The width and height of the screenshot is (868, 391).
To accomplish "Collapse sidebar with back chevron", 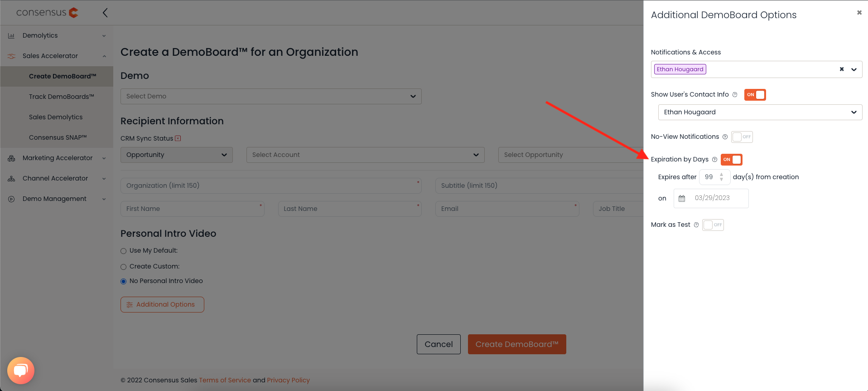I will click(x=105, y=13).
